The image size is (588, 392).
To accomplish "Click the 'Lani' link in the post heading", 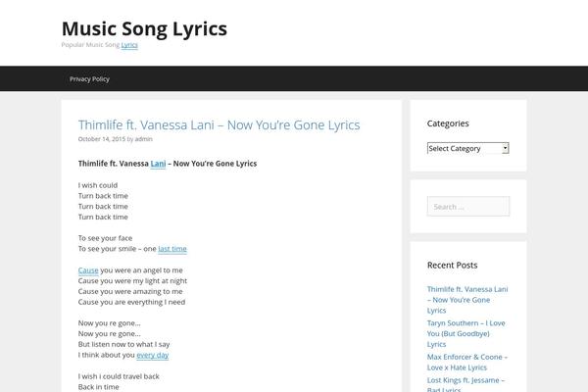I will point(158,163).
